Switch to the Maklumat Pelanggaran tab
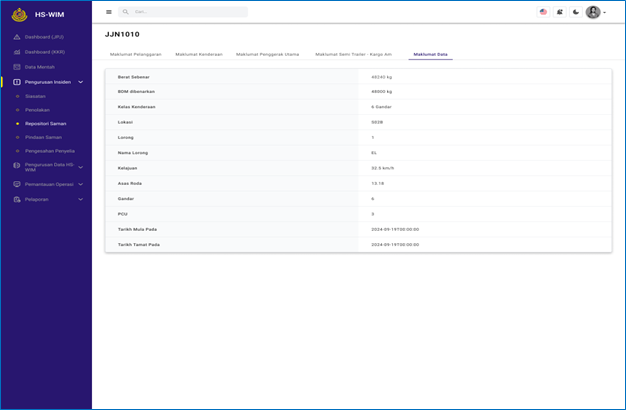Screen dimensions: 626x410 click(135, 54)
